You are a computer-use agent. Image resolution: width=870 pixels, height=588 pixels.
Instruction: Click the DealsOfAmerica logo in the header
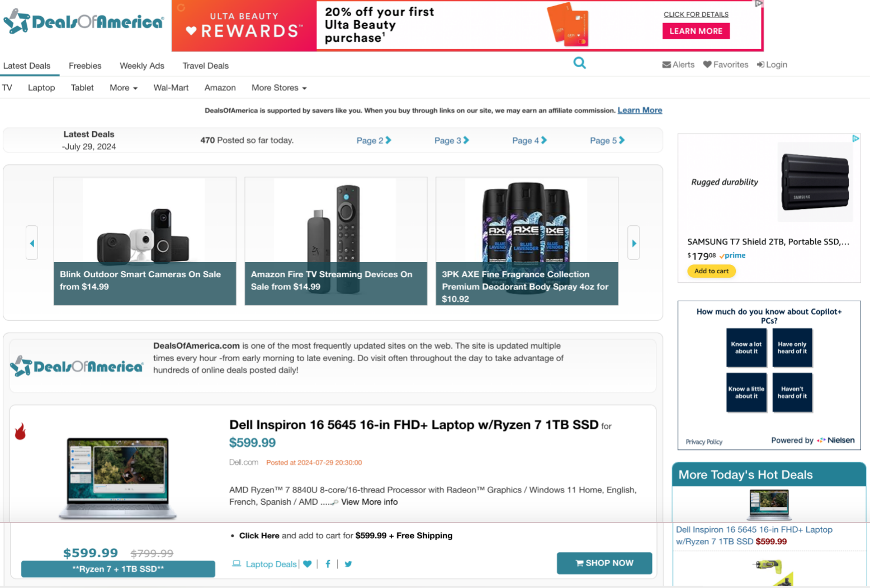[x=83, y=21]
